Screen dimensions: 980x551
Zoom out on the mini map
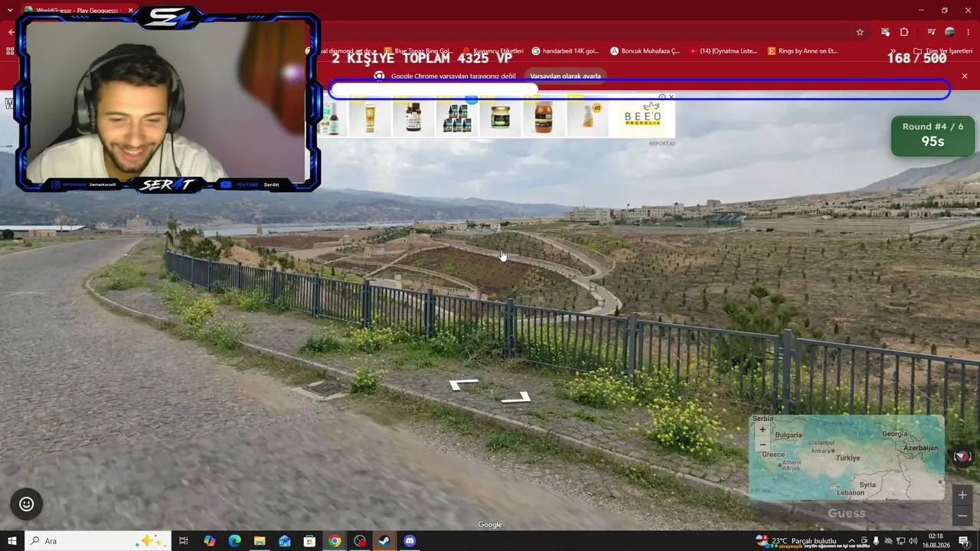pyautogui.click(x=762, y=445)
